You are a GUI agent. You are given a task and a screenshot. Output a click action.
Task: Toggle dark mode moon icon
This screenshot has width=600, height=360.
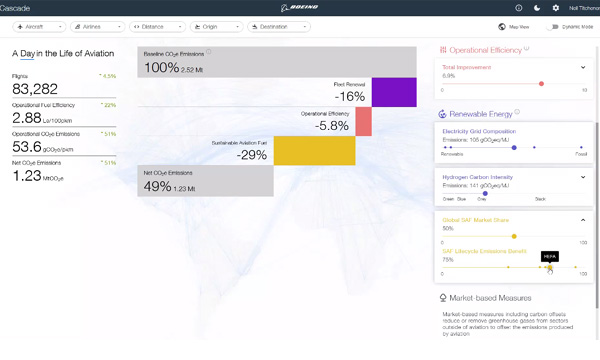click(x=537, y=8)
